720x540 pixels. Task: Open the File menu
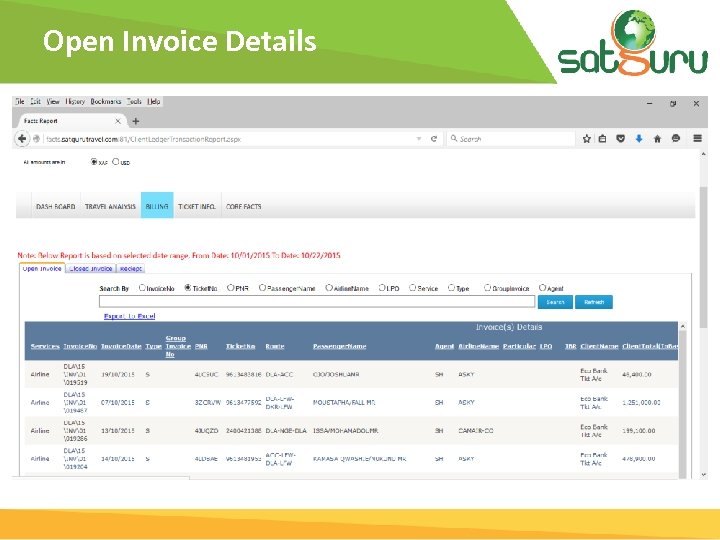[20, 101]
